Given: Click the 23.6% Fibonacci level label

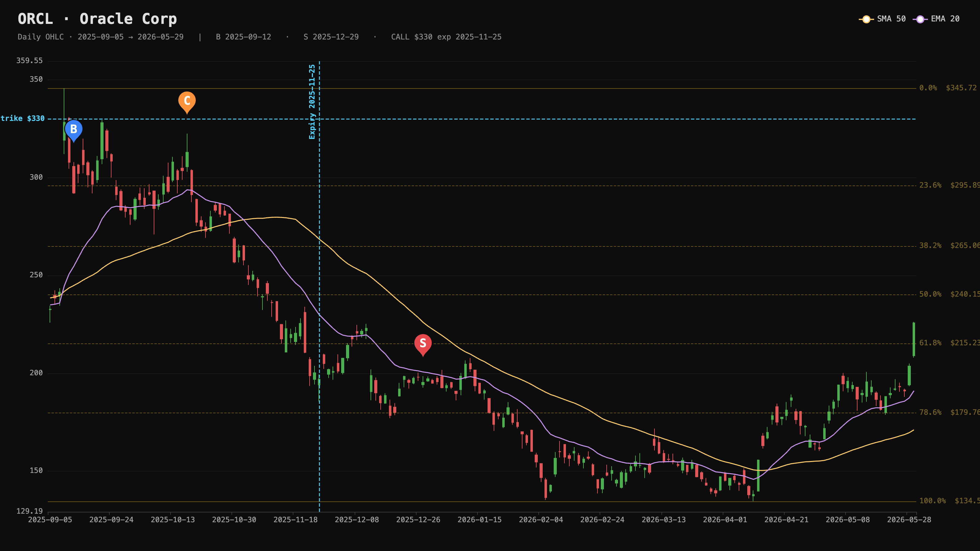Looking at the screenshot, I should 931,185.
